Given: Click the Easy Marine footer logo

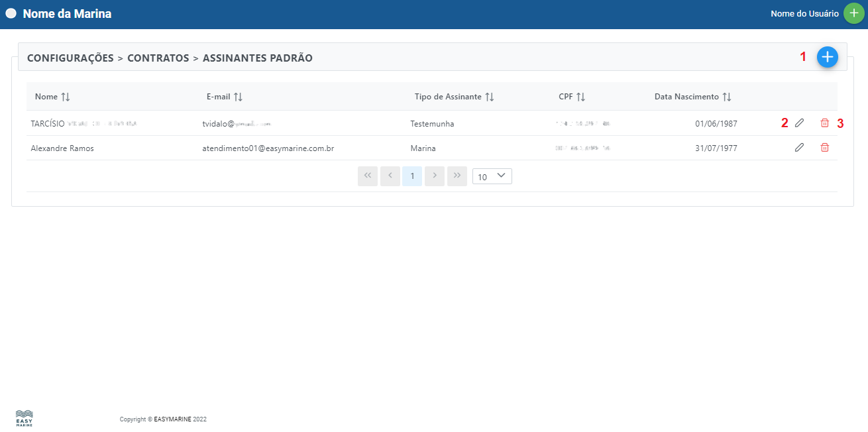Looking at the screenshot, I should [x=24, y=418].
